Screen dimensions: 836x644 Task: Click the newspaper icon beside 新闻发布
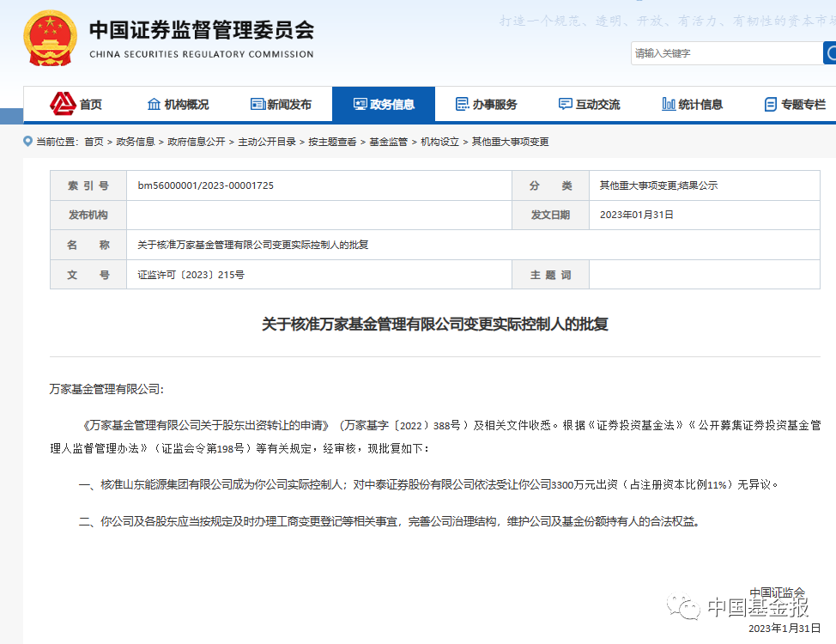[258, 104]
